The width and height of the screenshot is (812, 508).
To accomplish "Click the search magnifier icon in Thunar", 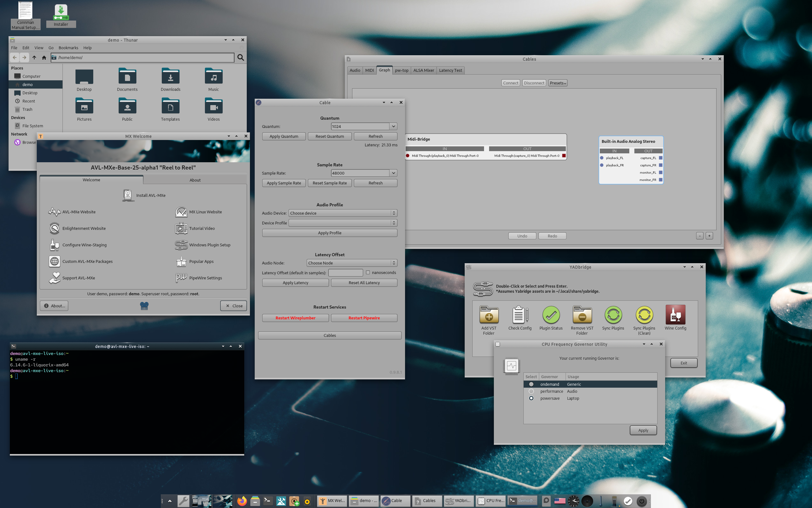I will tap(240, 57).
